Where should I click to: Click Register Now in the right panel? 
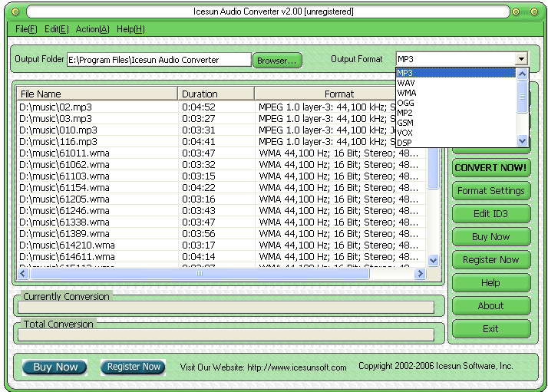pyautogui.click(x=491, y=260)
